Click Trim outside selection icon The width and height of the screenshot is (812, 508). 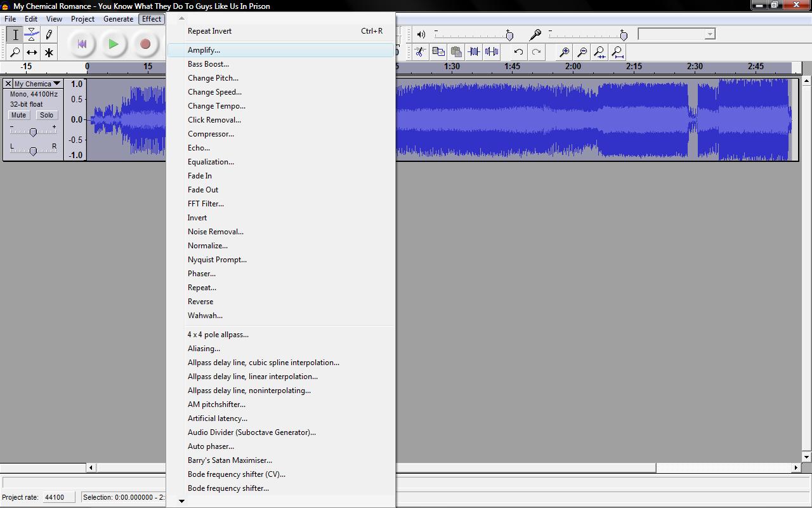click(x=474, y=52)
